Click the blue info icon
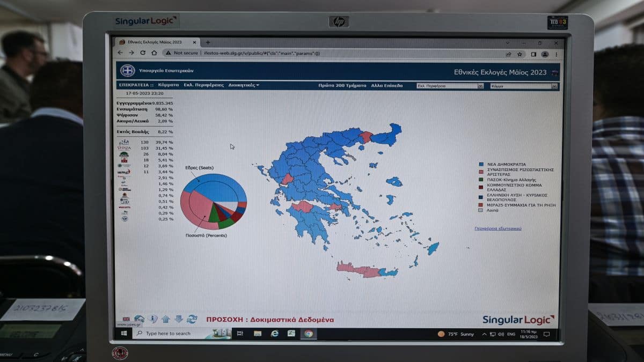Image resolution: width=644 pixels, height=362 pixels. [152, 319]
